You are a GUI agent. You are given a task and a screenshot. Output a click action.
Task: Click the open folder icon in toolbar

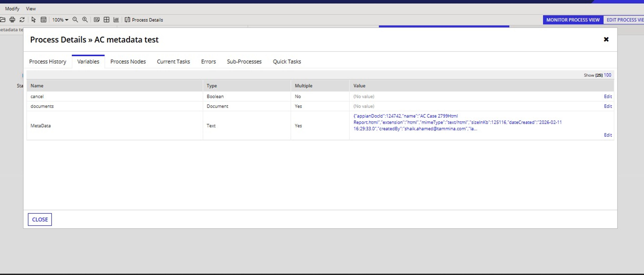[3, 20]
